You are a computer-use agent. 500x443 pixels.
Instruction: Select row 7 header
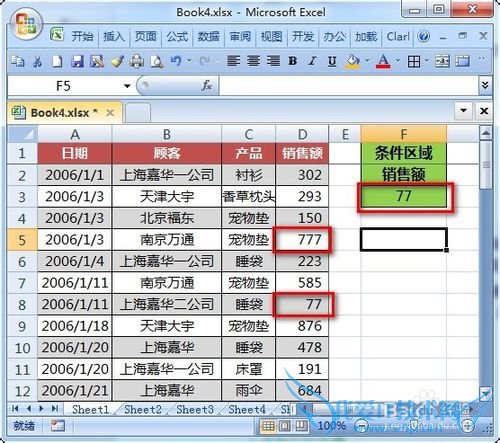click(x=22, y=283)
